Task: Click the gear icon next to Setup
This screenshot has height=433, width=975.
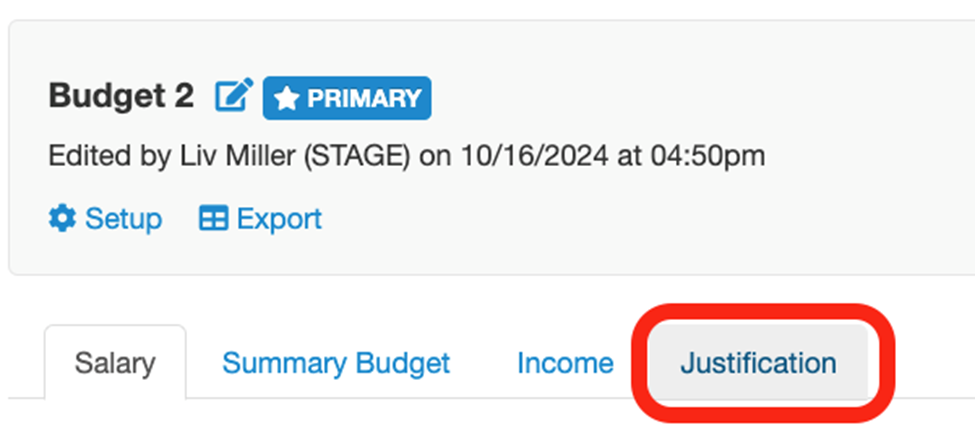Action: tap(62, 218)
